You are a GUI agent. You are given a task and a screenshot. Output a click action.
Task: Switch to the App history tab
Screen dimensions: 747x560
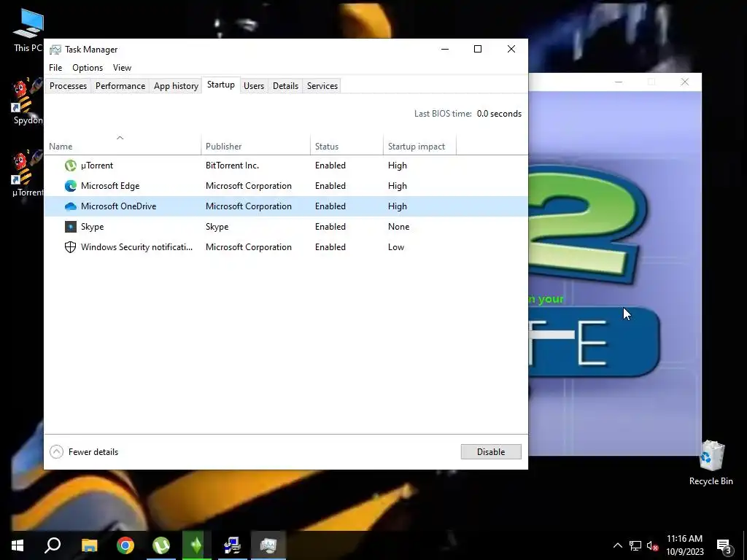click(176, 86)
